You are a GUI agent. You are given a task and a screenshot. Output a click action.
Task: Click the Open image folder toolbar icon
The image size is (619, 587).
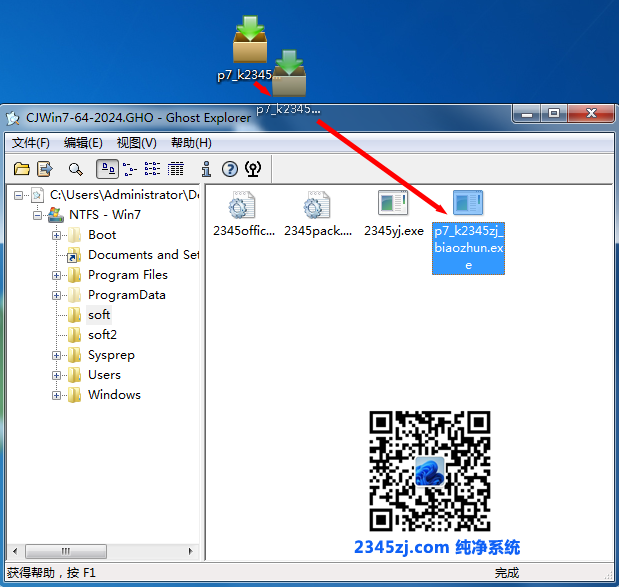(22, 169)
